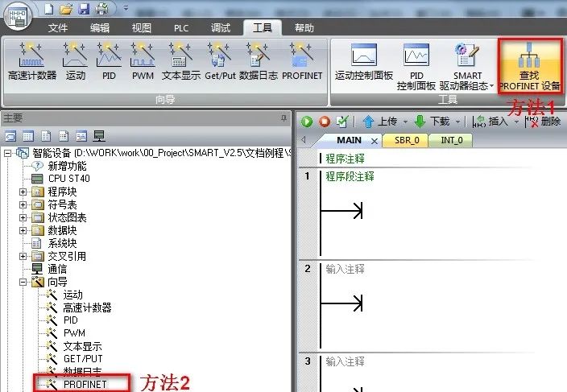
Task: Save project via quick-access disk icon
Action: click(x=84, y=9)
